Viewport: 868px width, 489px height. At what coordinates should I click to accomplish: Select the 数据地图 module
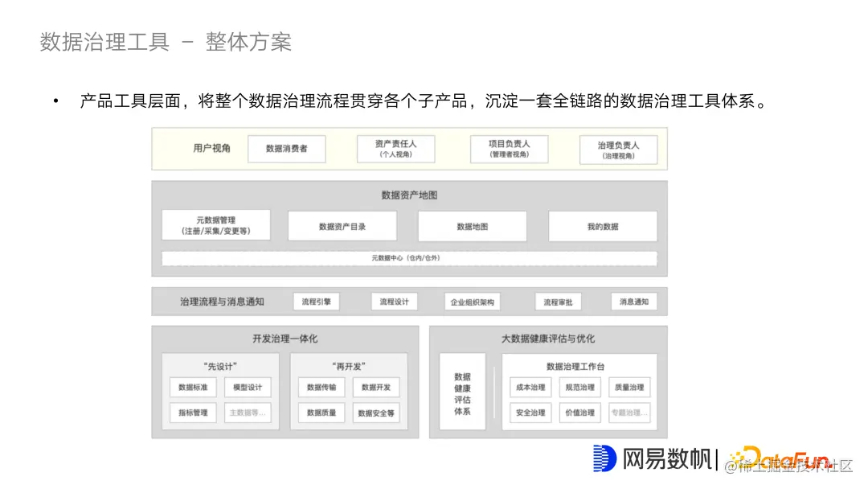click(471, 226)
